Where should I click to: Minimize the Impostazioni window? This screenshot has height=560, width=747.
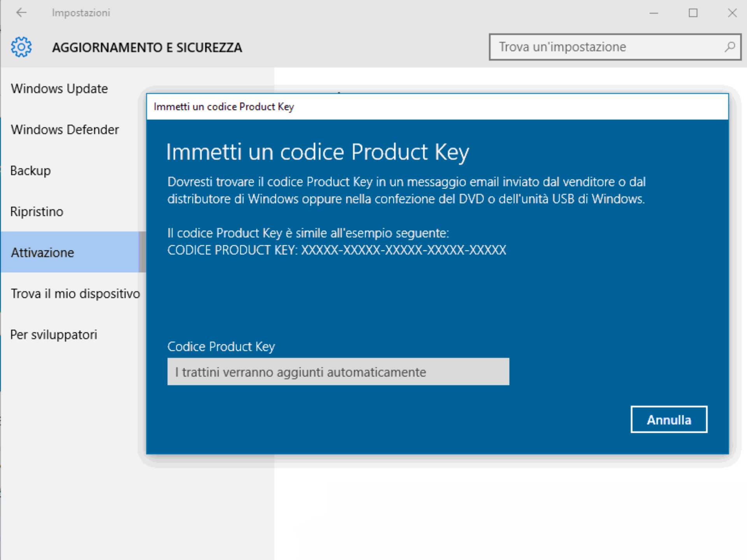tap(654, 13)
